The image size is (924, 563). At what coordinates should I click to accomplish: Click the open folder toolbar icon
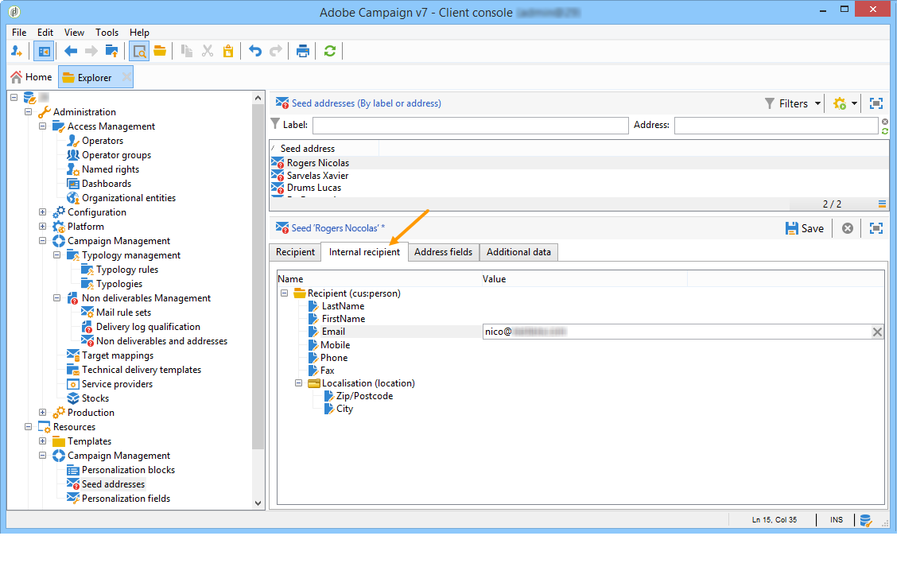160,51
